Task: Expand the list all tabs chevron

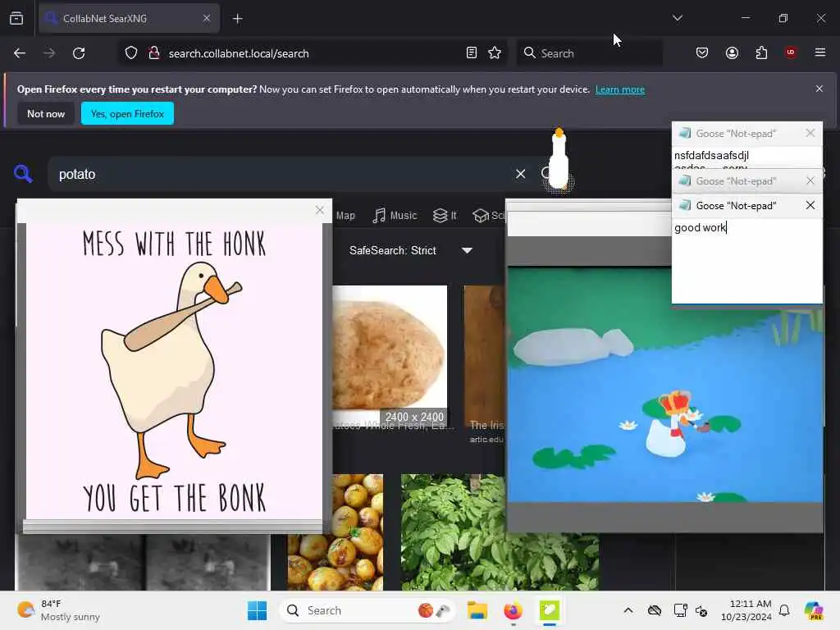Action: (x=677, y=18)
